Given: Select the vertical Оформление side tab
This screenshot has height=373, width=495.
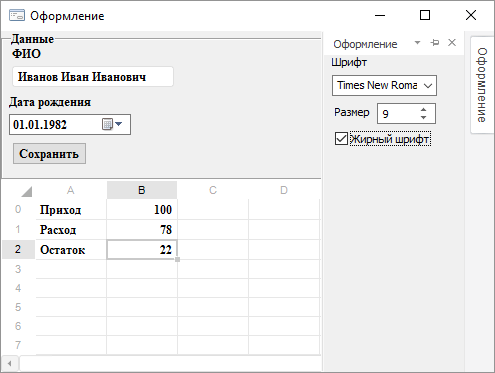Looking at the screenshot, I should click(x=482, y=85).
